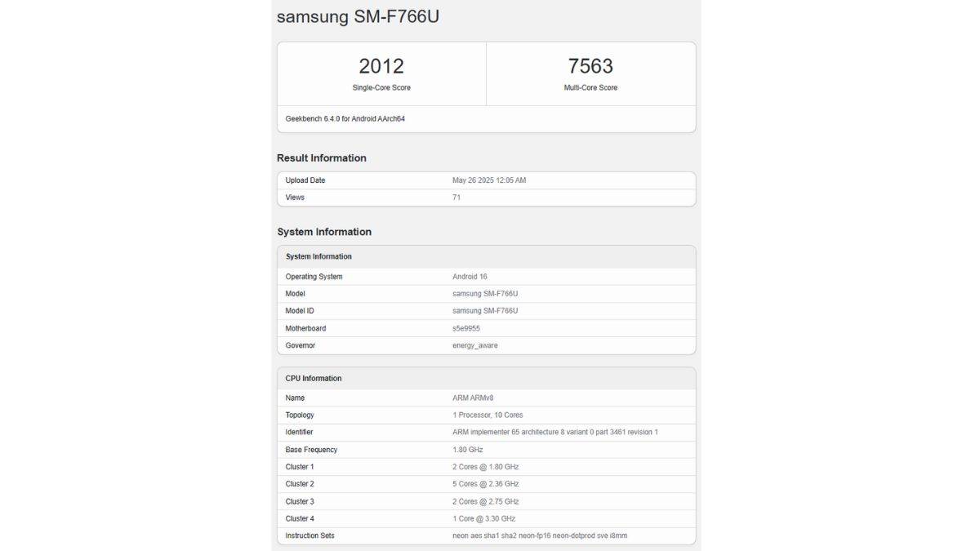The height and width of the screenshot is (551, 980).
Task: Click the CPU Information table header
Action: (314, 379)
